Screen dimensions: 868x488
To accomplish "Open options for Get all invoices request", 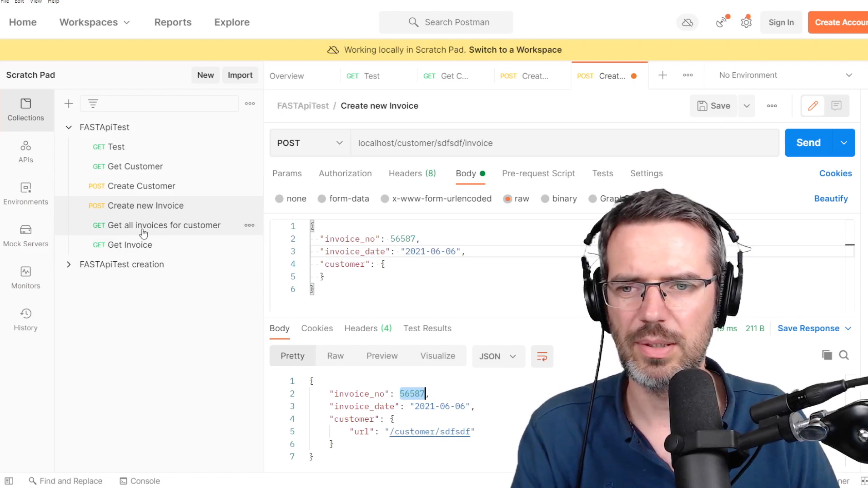I will (x=249, y=225).
